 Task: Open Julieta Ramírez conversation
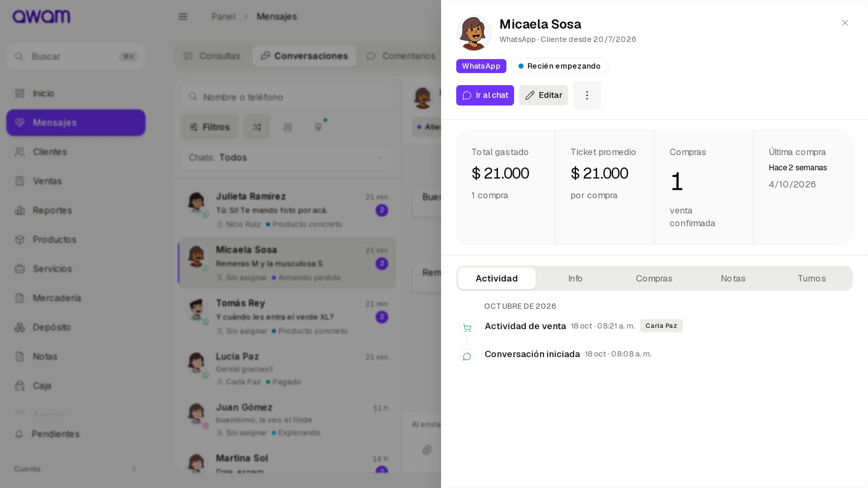pos(286,210)
